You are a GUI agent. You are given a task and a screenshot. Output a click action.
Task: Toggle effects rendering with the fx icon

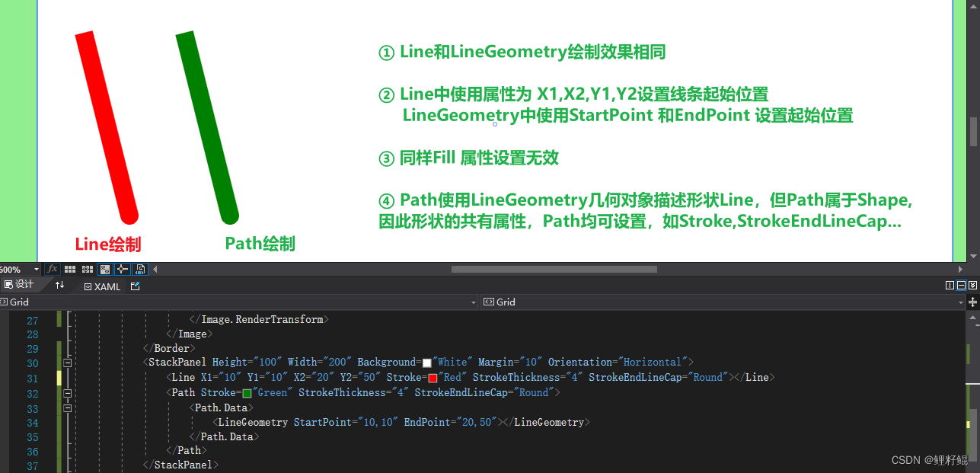coord(52,269)
